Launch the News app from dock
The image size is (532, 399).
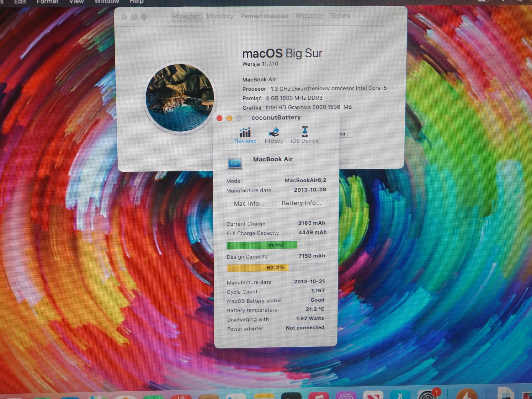[373, 396]
